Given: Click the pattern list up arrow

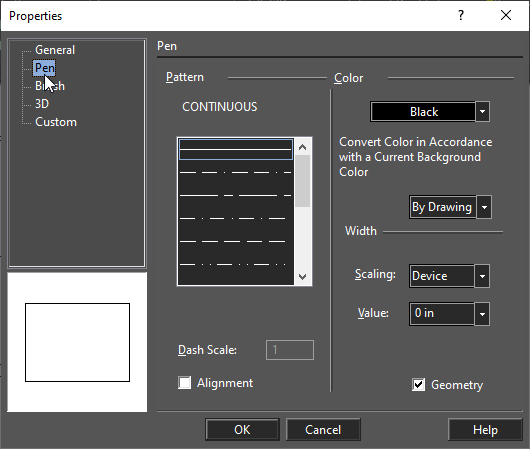Looking at the screenshot, I should click(303, 147).
